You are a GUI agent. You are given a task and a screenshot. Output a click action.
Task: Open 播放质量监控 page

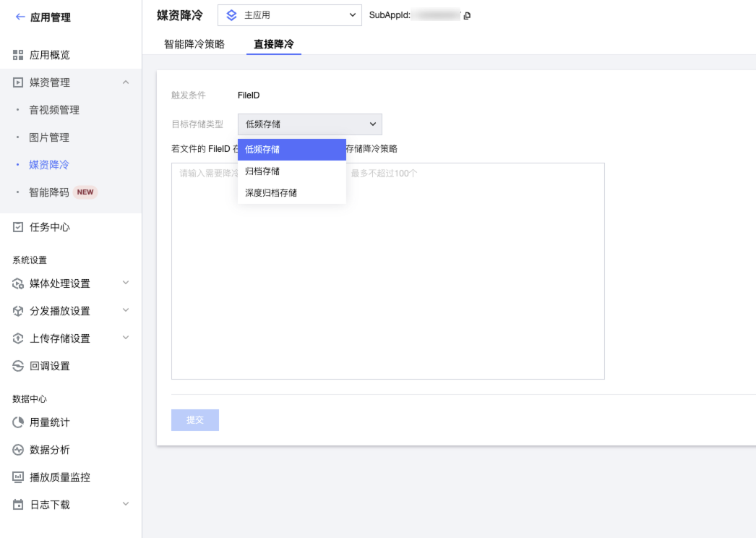tap(60, 478)
